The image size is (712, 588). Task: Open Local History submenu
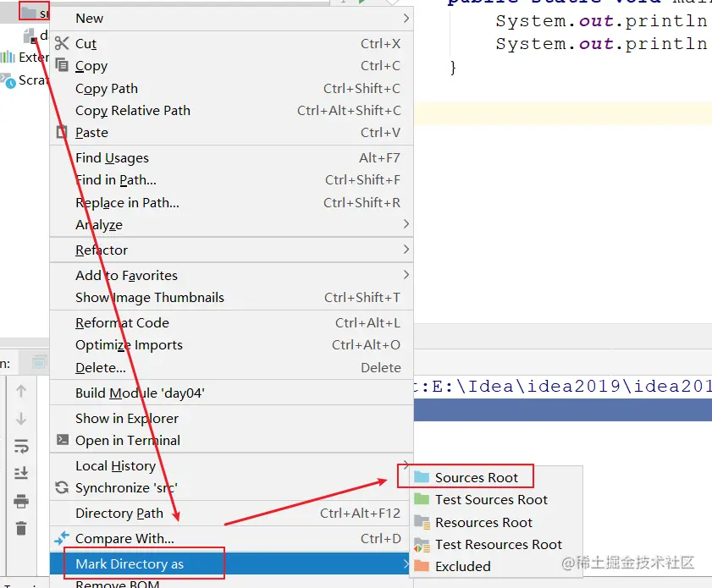(x=231, y=466)
